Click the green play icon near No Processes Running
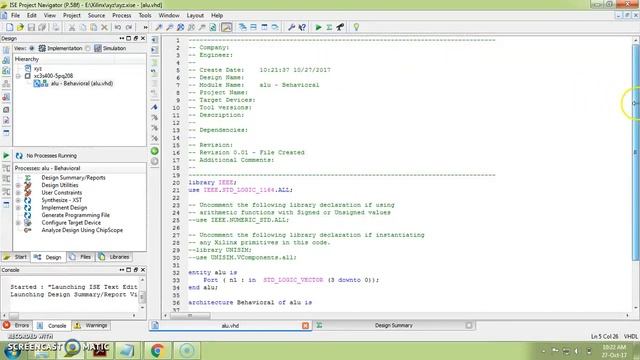Viewport: 640px width, 360px height. (x=6, y=156)
